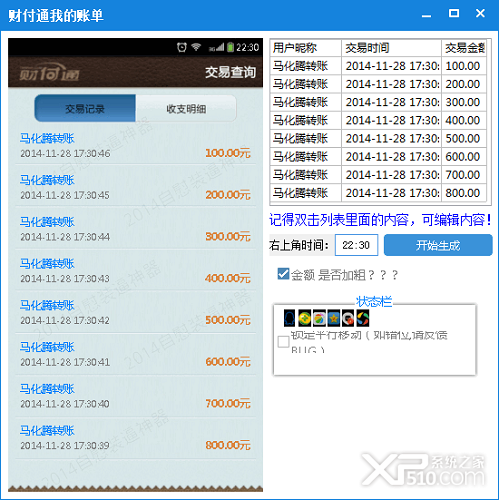This screenshot has width=499, height=500.
Task: Select the grey Q icon with red badge
Action: click(x=348, y=318)
